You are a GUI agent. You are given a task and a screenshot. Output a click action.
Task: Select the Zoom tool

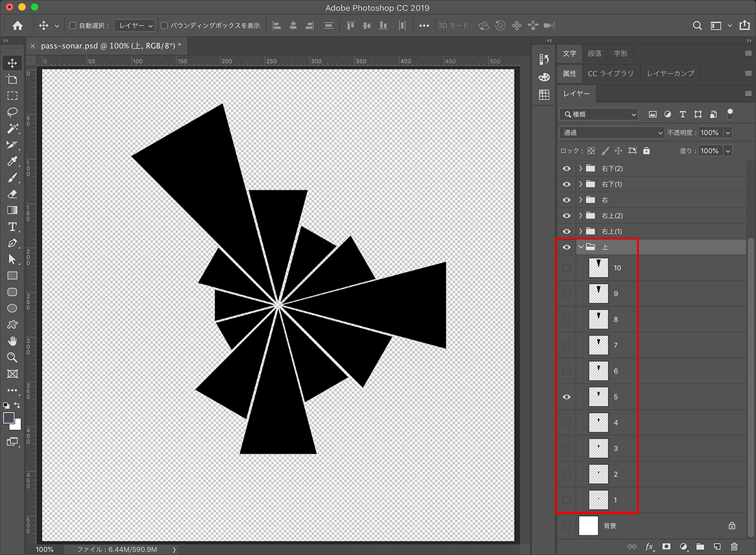point(12,357)
